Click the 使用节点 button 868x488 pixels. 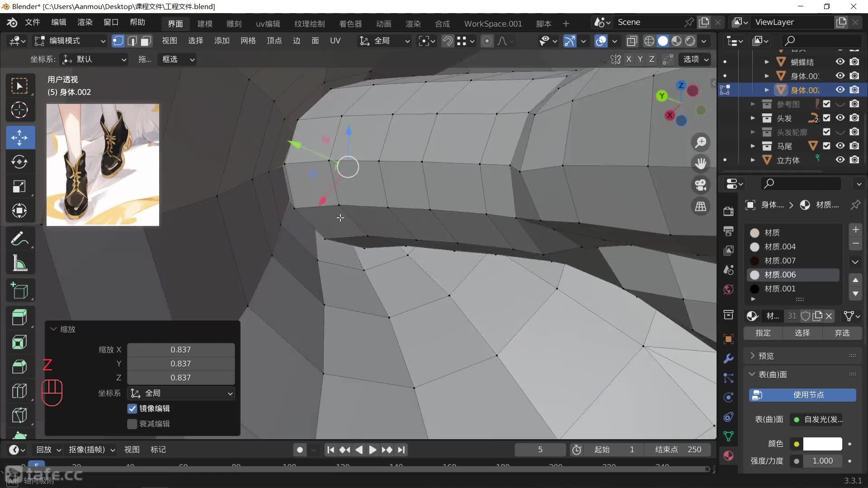click(x=803, y=395)
